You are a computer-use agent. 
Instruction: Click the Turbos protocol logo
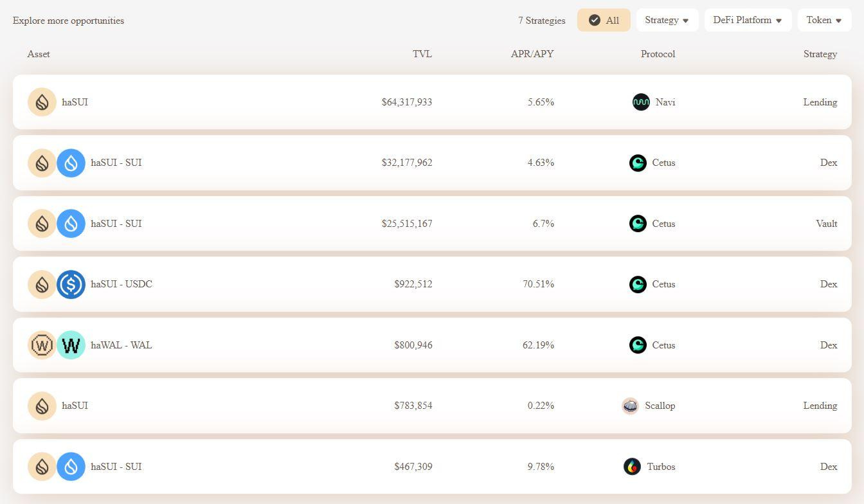632,467
